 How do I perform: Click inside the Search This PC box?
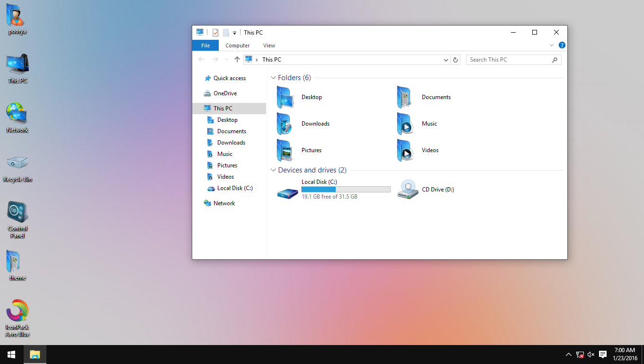point(507,59)
